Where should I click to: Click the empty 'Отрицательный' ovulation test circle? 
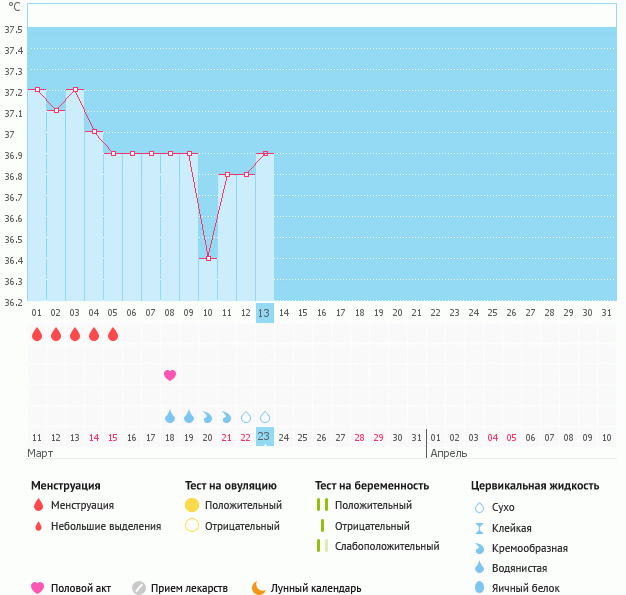(x=192, y=526)
